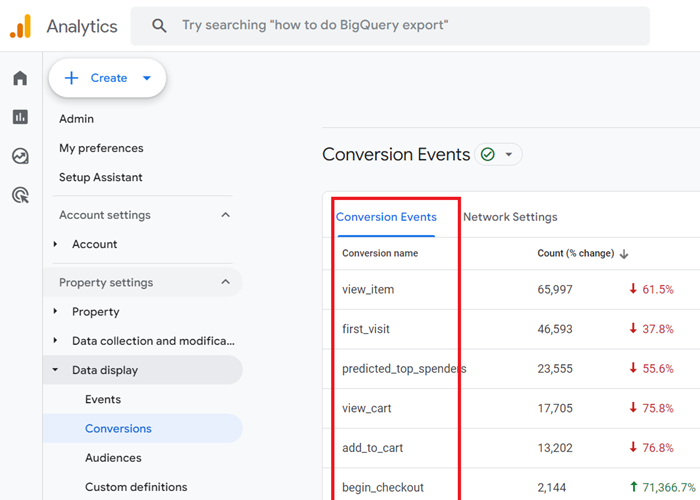The image size is (700, 500).
Task: Click the Property settings heading
Action: click(106, 283)
